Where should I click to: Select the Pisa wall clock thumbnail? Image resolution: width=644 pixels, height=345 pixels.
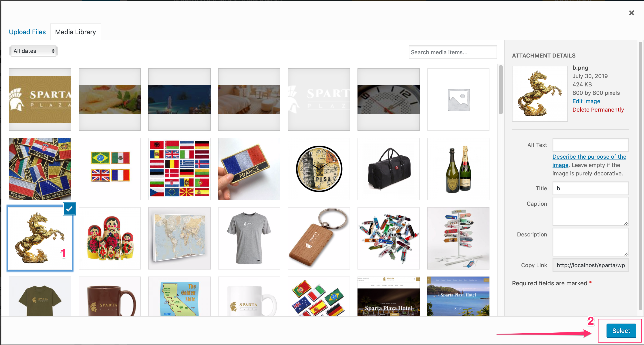tap(318, 169)
